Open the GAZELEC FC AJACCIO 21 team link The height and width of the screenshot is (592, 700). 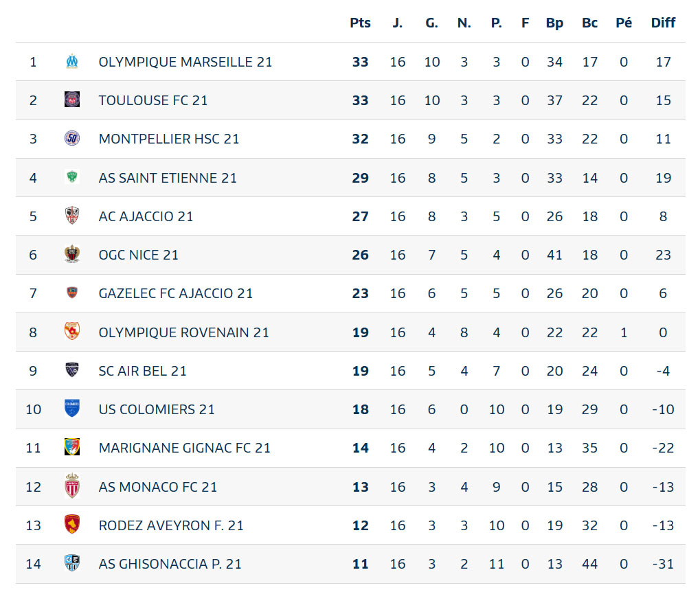175,293
